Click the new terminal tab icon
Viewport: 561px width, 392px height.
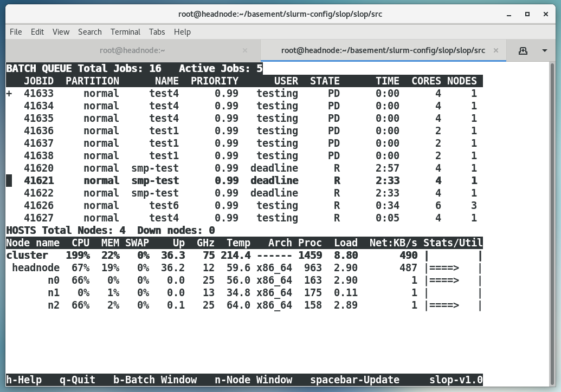pos(523,50)
